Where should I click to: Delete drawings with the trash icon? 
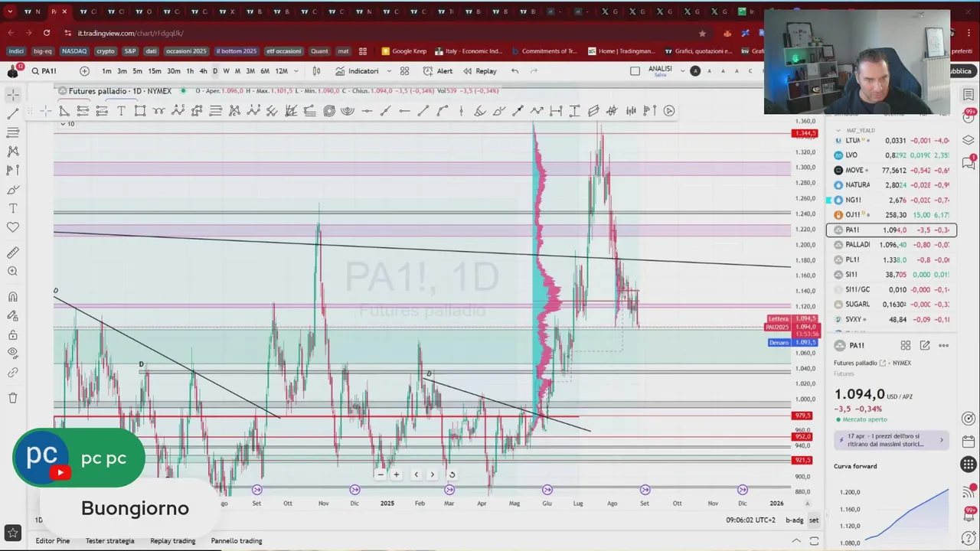tap(13, 398)
